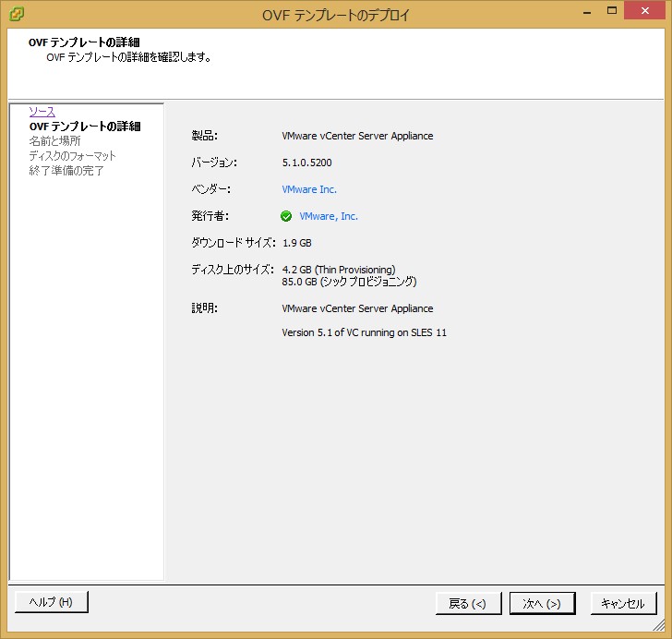Click the download size value 1.9 GB
The height and width of the screenshot is (639, 672).
[297, 243]
